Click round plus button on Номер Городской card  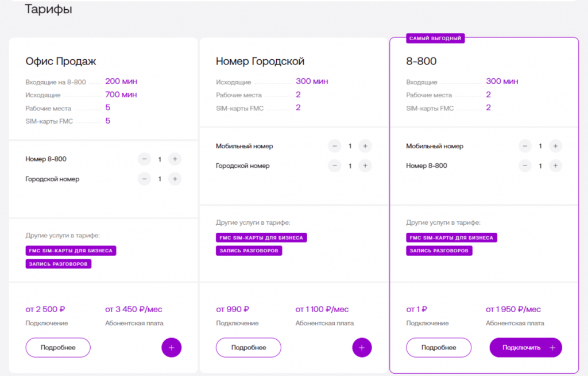click(x=362, y=347)
